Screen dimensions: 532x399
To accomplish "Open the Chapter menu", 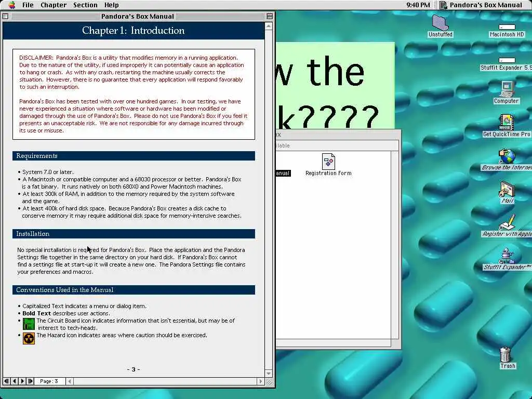I will click(54, 5).
